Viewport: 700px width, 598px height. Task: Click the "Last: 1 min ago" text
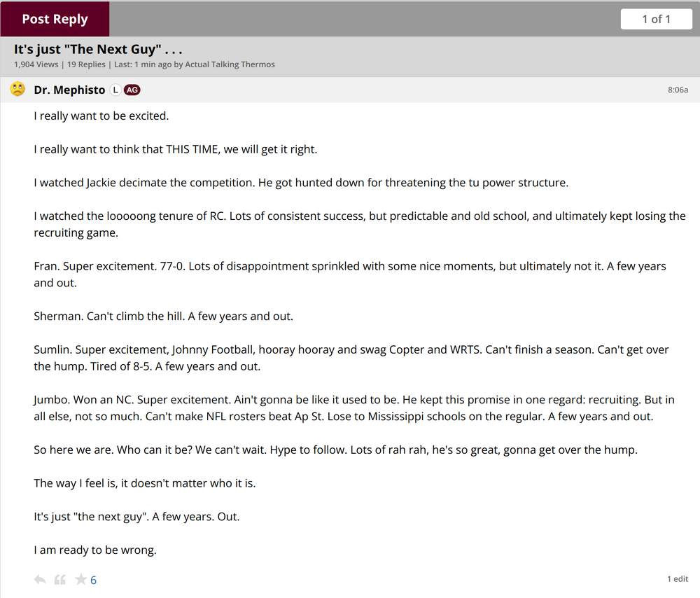pos(141,64)
